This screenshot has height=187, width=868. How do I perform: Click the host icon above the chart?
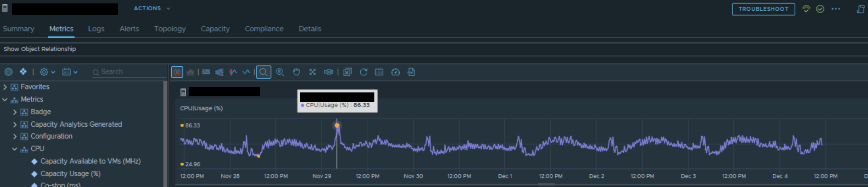point(183,92)
